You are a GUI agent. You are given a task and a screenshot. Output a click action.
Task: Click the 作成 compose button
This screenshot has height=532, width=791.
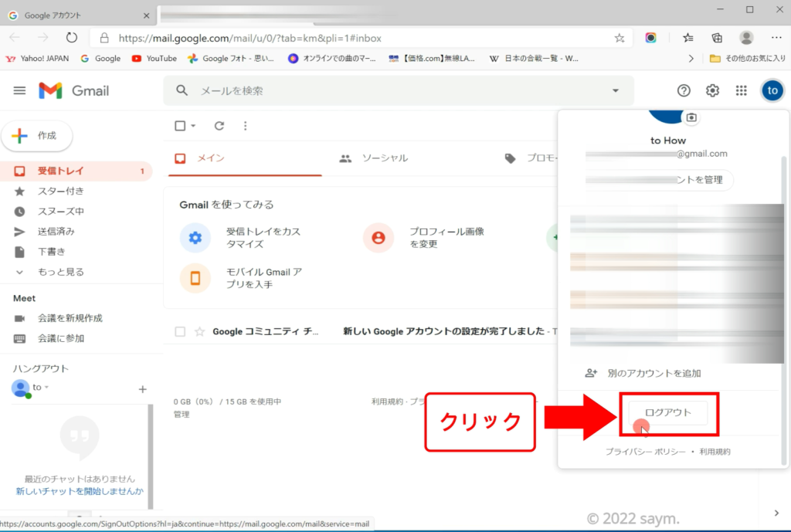38,136
